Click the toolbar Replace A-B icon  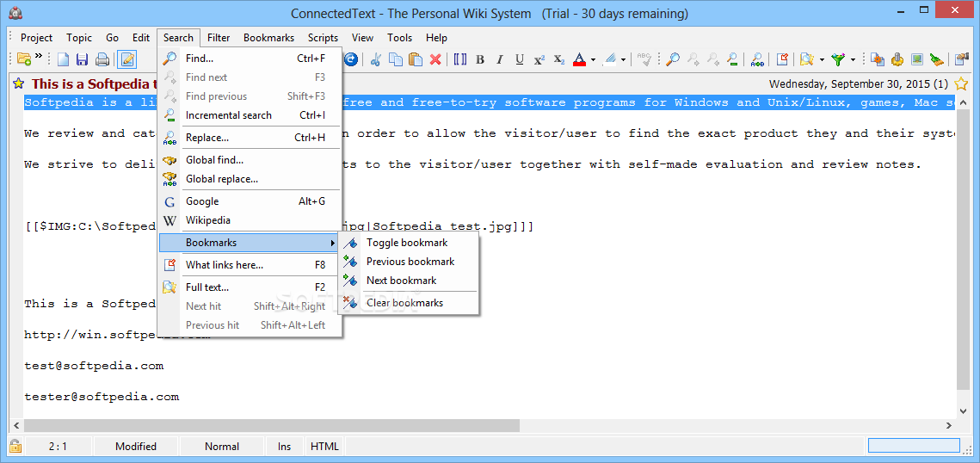(757, 60)
